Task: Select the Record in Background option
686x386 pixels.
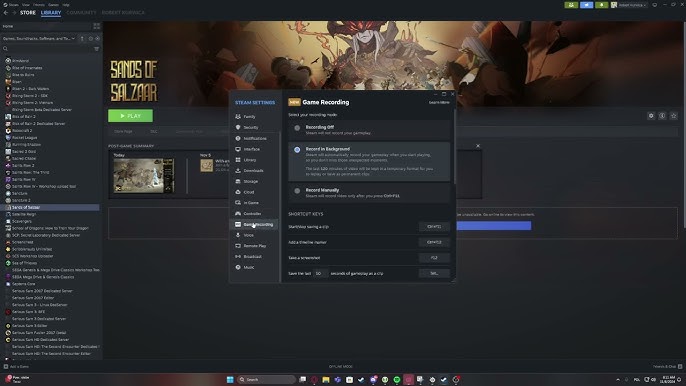Action: pyautogui.click(x=297, y=150)
